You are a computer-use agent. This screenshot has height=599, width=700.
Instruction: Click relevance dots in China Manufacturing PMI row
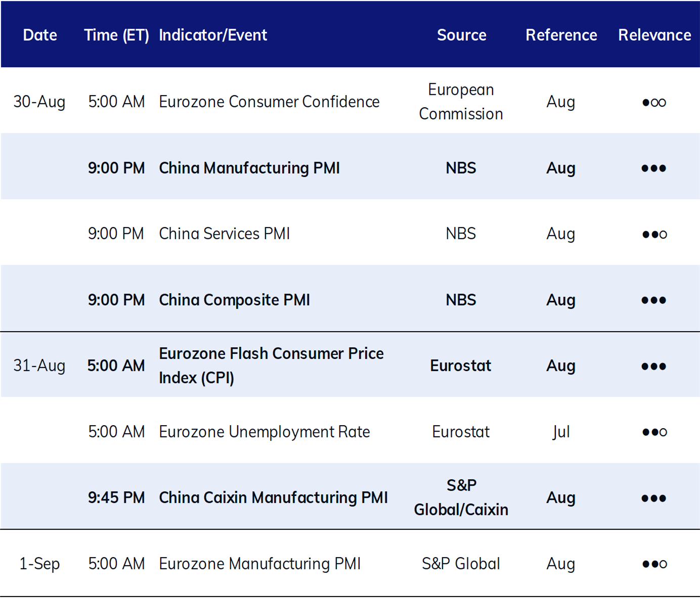coord(653,168)
